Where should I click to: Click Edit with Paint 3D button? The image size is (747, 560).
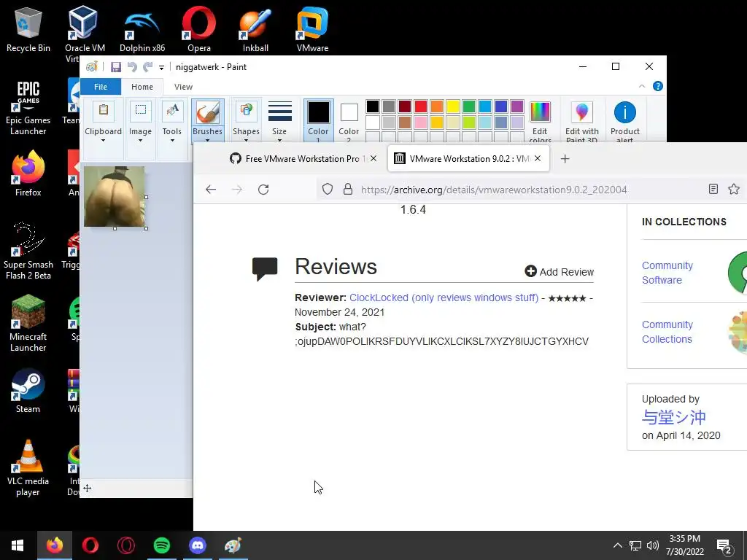pyautogui.click(x=581, y=122)
